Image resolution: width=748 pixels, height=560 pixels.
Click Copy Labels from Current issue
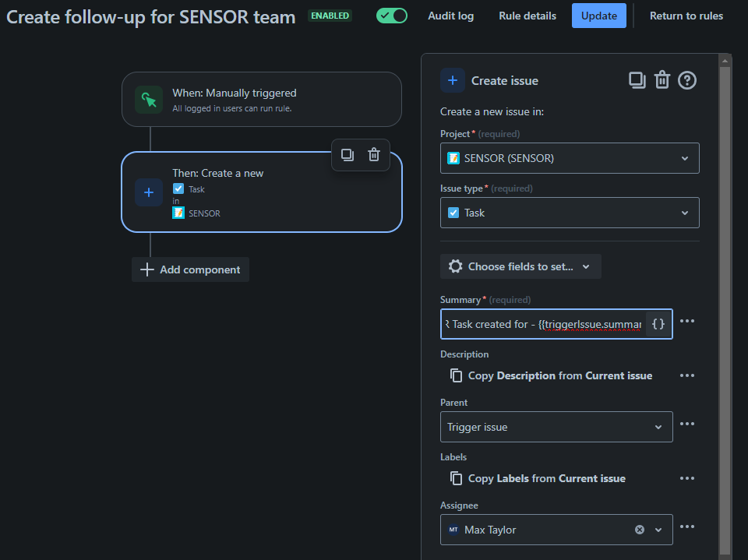(x=538, y=478)
